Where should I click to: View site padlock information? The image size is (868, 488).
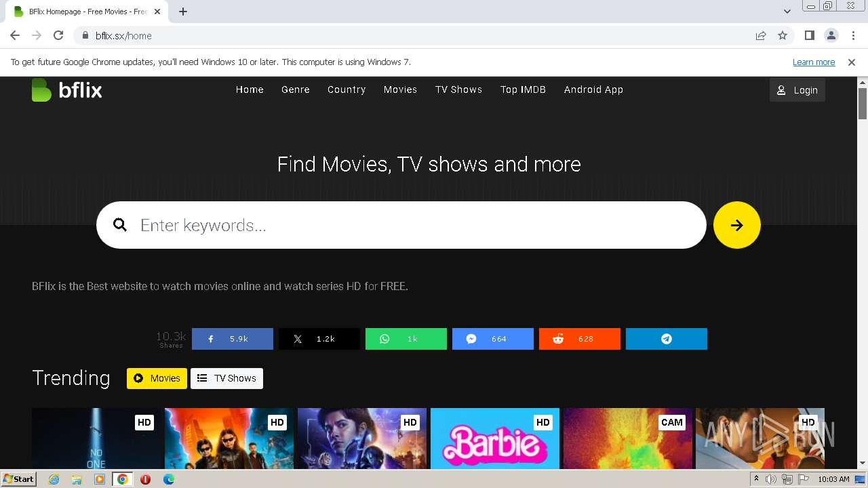point(85,35)
